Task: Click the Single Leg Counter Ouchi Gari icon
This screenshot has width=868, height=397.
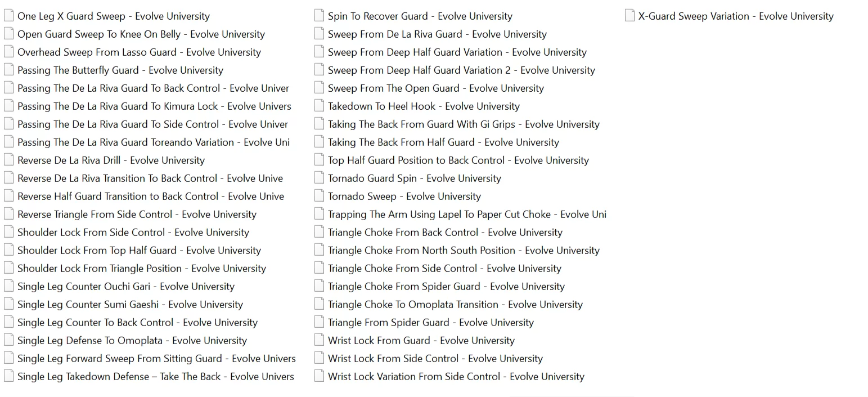Action: [x=8, y=286]
